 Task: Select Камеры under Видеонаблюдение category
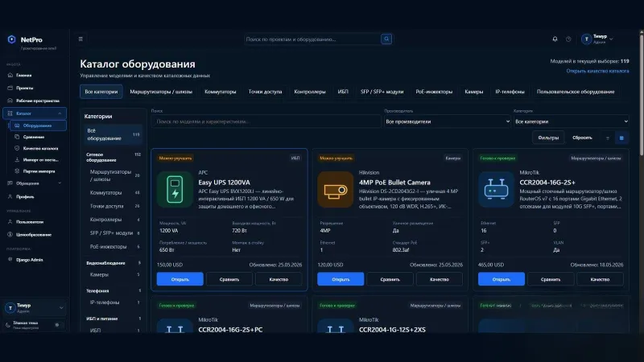coord(114,274)
